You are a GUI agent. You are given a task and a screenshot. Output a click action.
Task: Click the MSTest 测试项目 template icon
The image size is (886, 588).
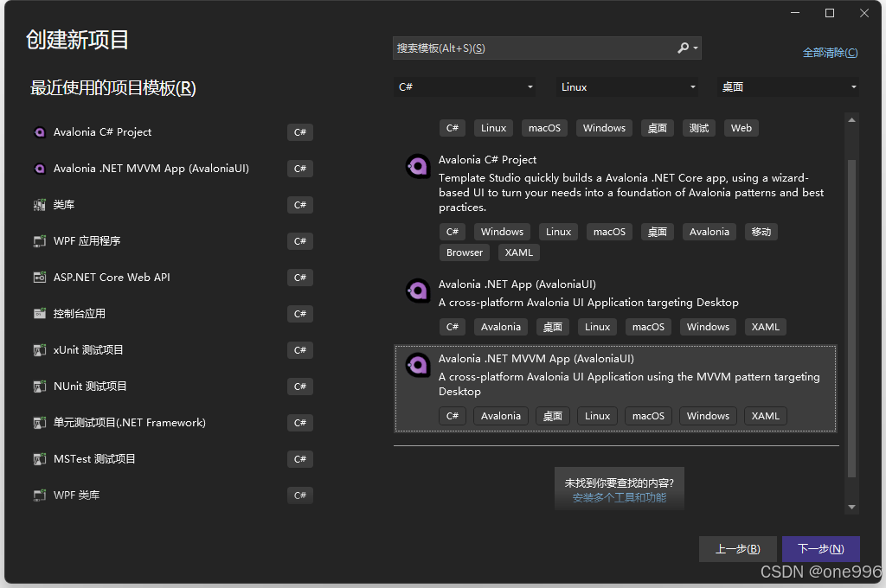pos(40,458)
